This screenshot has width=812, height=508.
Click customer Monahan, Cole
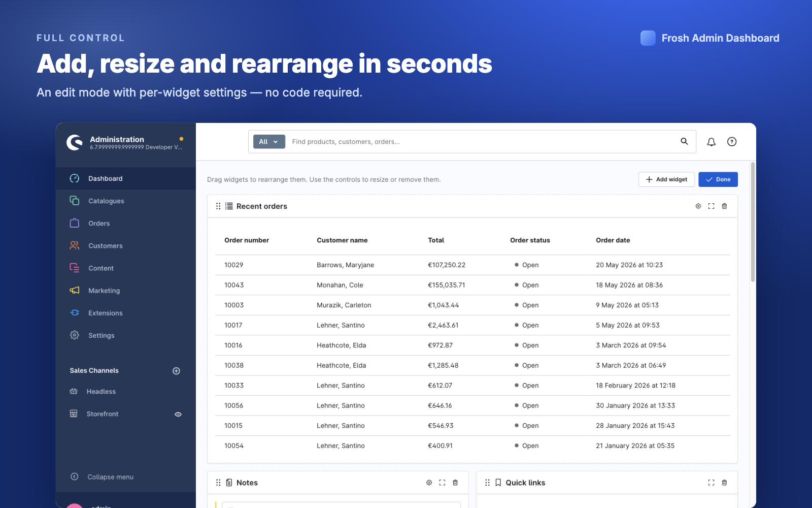340,285
